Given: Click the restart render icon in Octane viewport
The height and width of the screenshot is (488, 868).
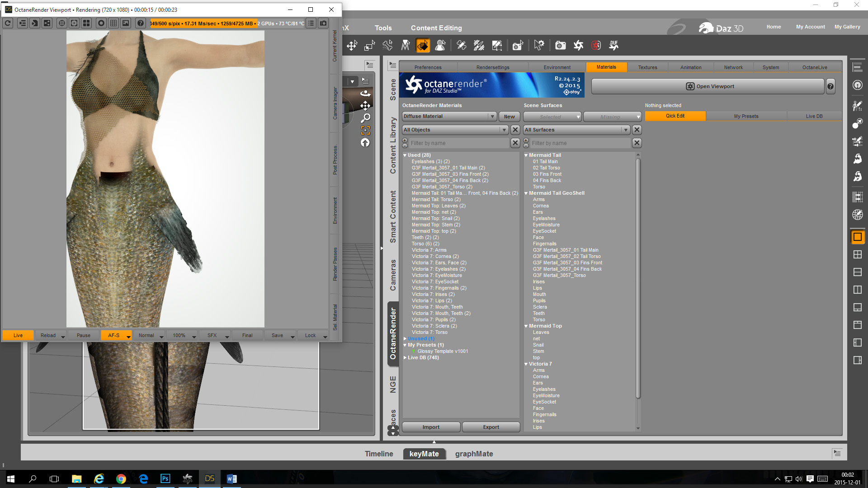Looking at the screenshot, I should [x=8, y=23].
